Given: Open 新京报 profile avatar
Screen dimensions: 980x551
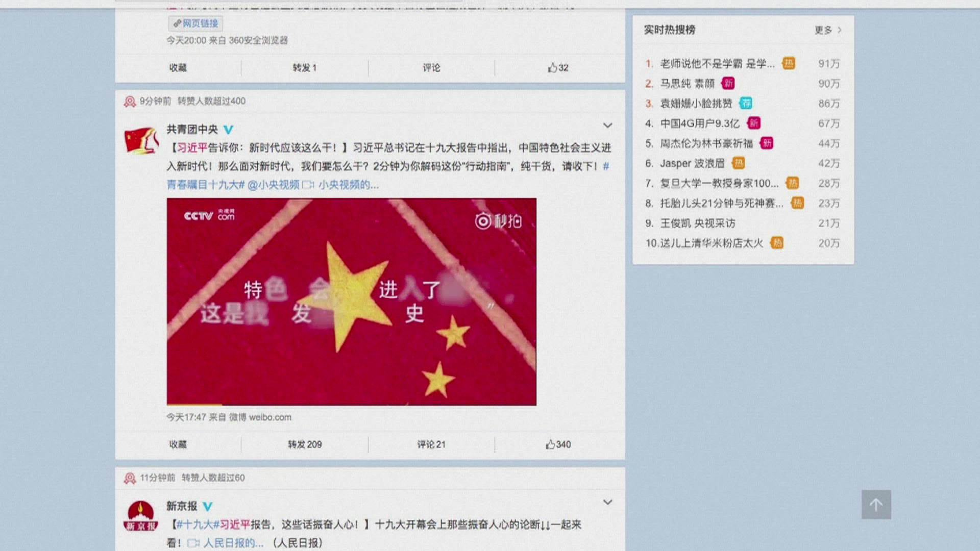Looking at the screenshot, I should [x=141, y=516].
